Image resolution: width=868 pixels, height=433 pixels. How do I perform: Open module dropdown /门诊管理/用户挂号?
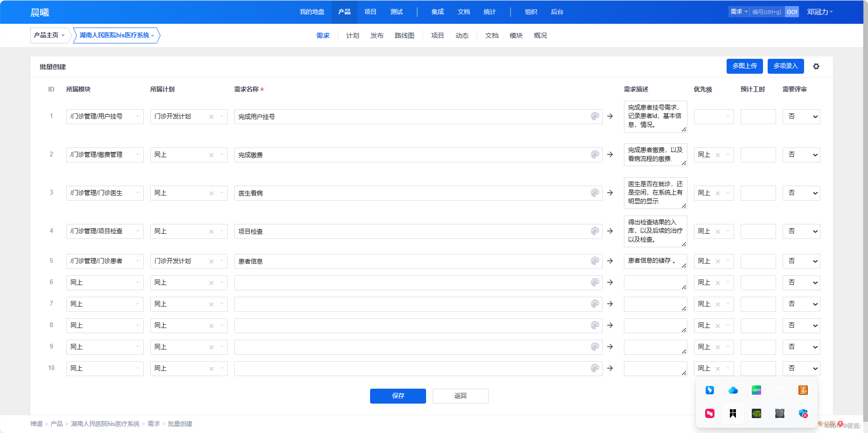click(105, 117)
